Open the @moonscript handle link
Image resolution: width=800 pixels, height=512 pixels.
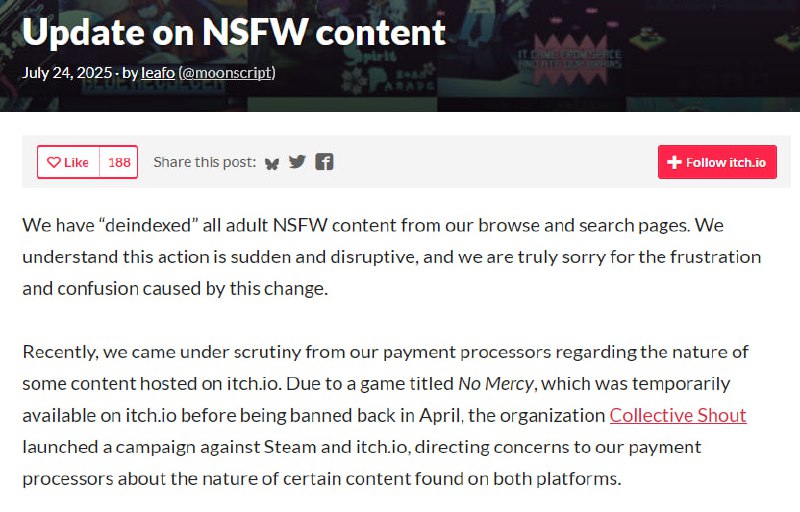coord(226,73)
